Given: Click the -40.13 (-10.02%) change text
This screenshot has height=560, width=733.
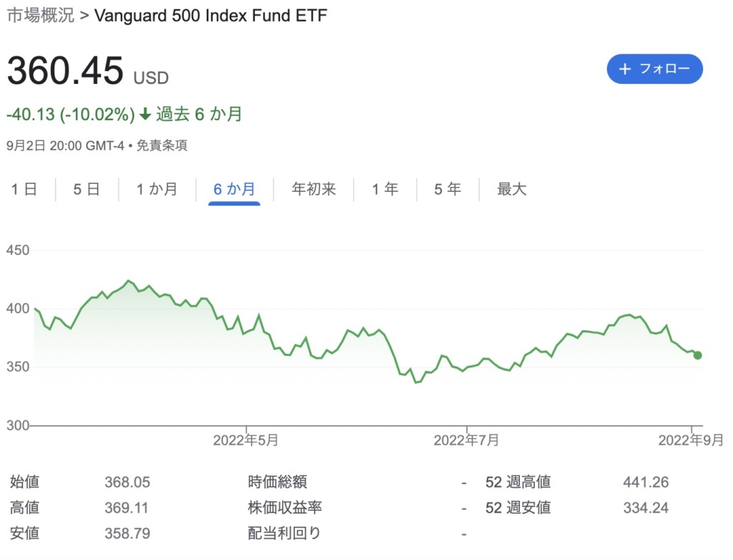Looking at the screenshot, I should click(x=71, y=115).
